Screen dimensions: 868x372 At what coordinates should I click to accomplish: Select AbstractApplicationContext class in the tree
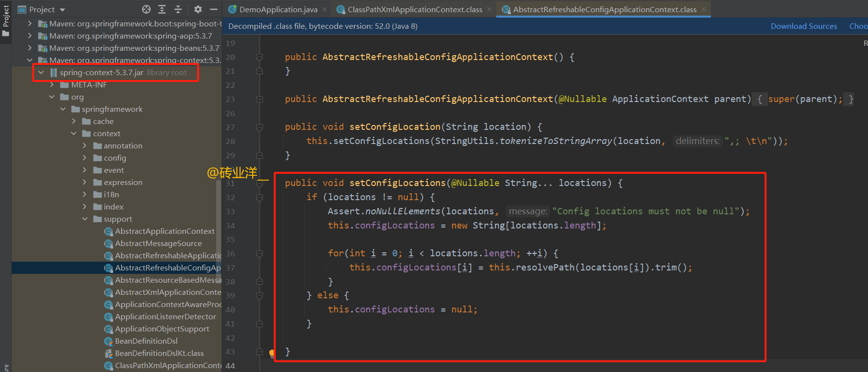(165, 231)
